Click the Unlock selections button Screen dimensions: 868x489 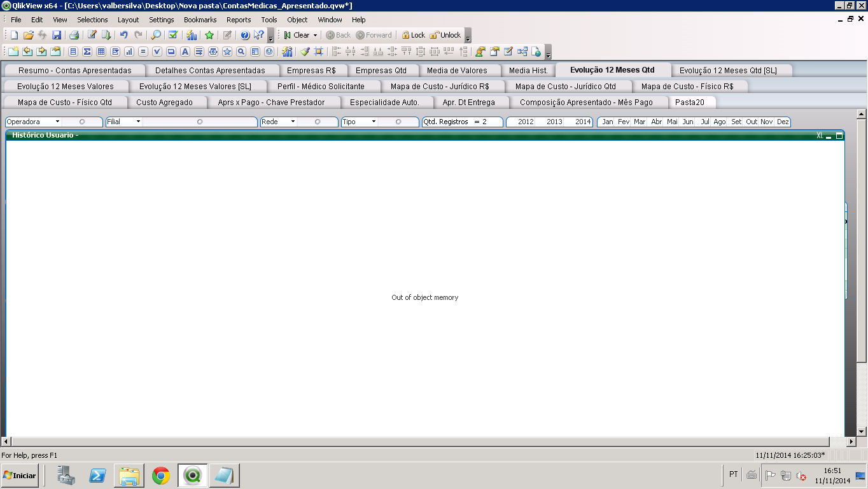point(445,35)
